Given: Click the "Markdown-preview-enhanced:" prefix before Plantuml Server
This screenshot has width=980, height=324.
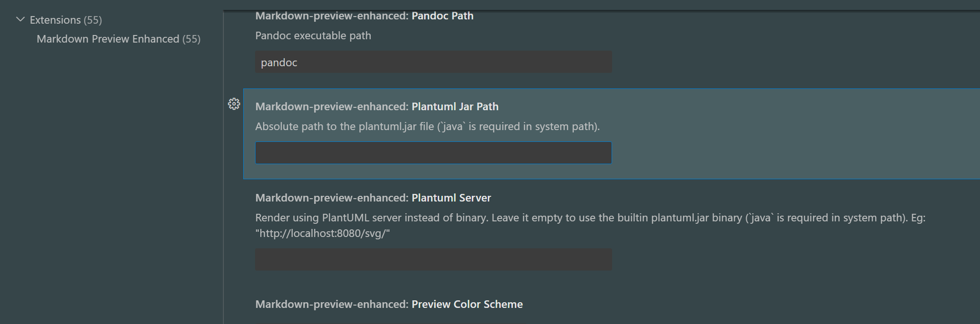Looking at the screenshot, I should [x=332, y=198].
